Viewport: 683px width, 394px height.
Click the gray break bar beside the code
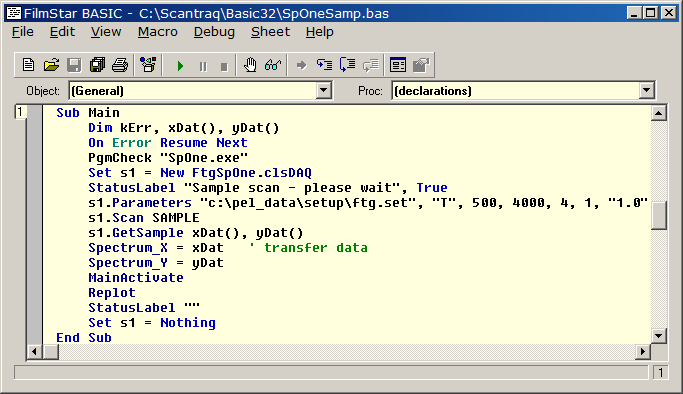coord(35,224)
